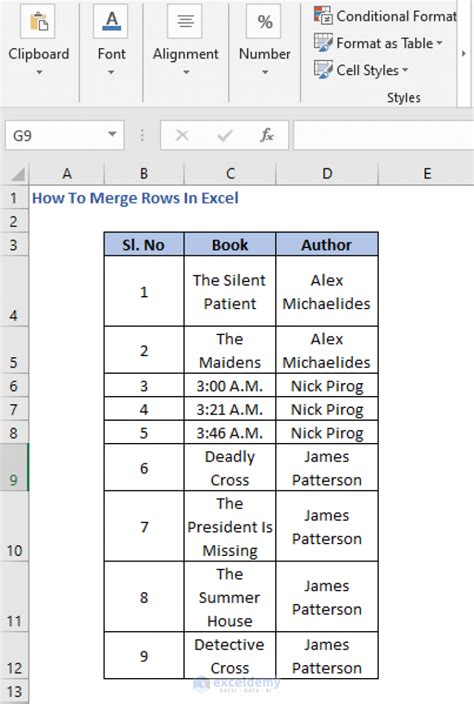Click the Number percent icon
The height and width of the screenshot is (704, 474).
click(x=264, y=21)
